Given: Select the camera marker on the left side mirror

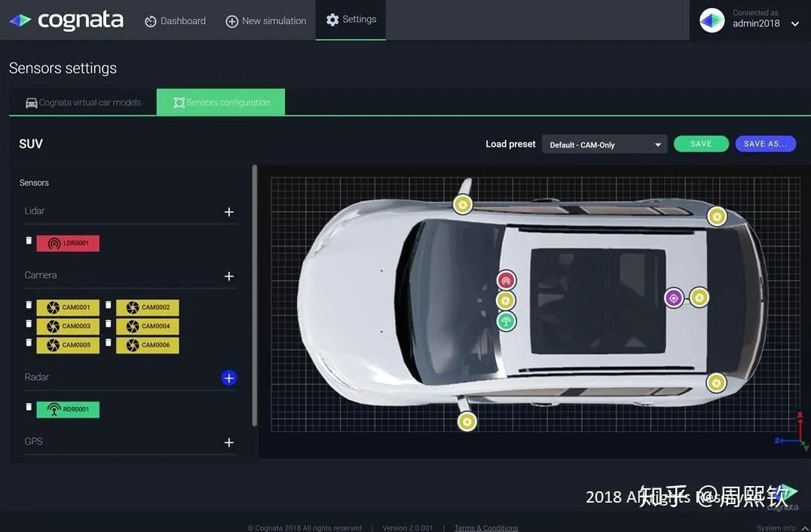Looking at the screenshot, I should pyautogui.click(x=467, y=421).
